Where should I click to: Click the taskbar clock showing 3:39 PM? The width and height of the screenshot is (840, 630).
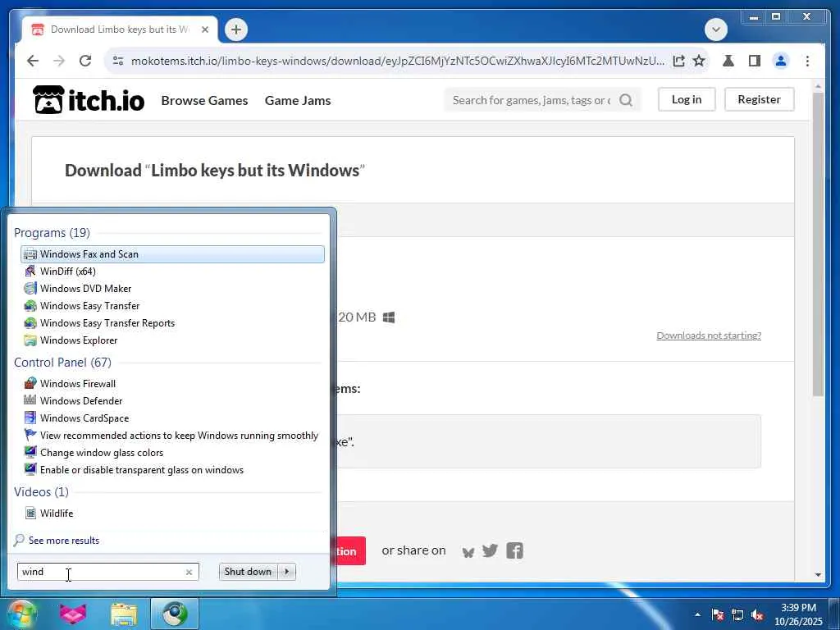[x=798, y=614]
